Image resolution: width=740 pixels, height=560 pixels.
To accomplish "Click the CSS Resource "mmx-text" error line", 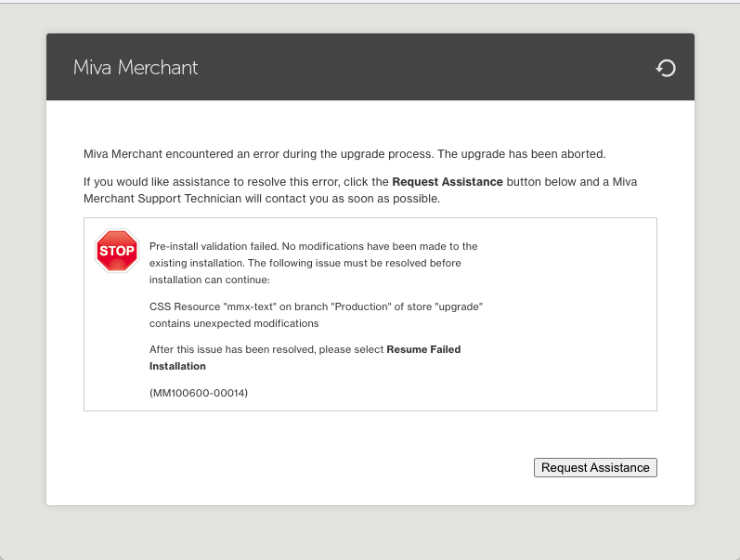I will click(316, 315).
